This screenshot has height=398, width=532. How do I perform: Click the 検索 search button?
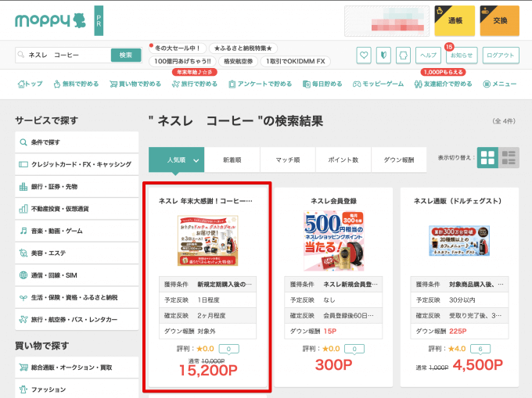point(126,55)
